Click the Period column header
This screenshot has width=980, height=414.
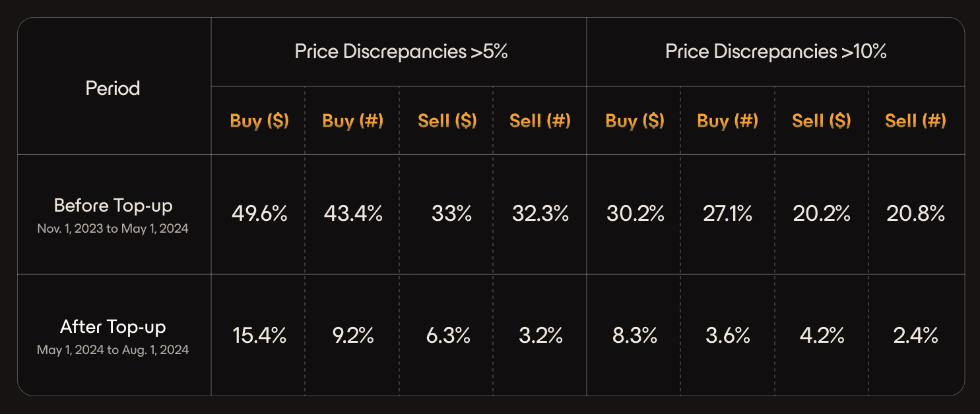tap(113, 88)
